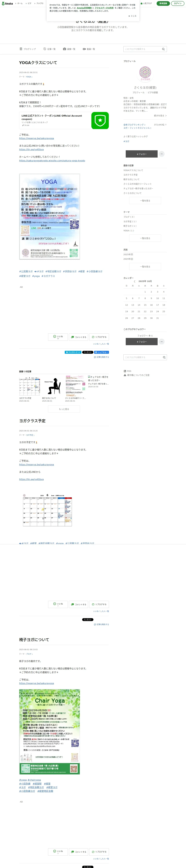Open LINE公式アカウント coupon card

tap(64, 121)
